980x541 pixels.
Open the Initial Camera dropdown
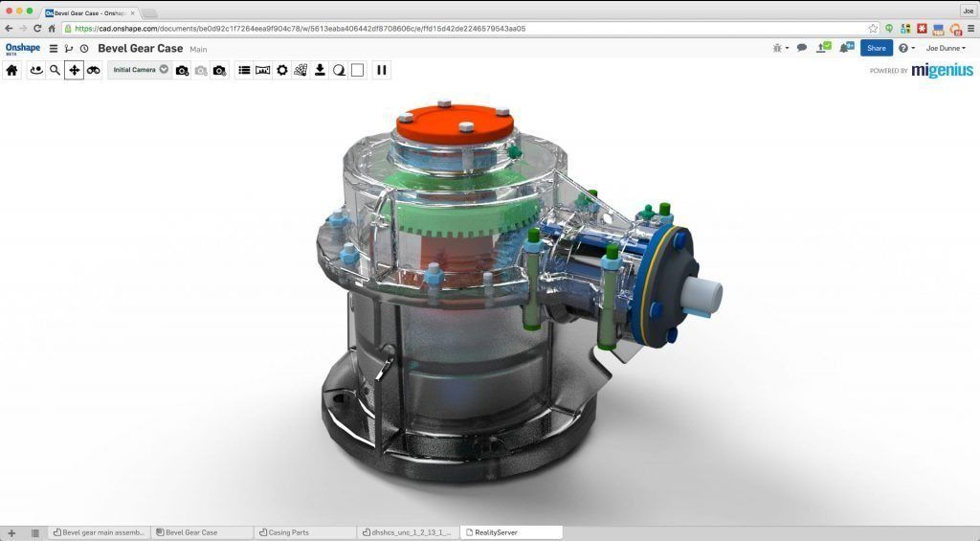140,70
